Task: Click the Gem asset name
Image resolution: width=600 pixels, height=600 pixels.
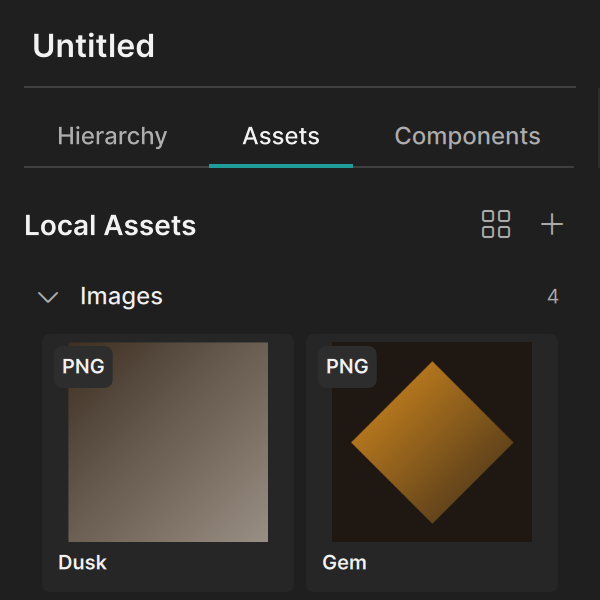Action: [x=344, y=562]
